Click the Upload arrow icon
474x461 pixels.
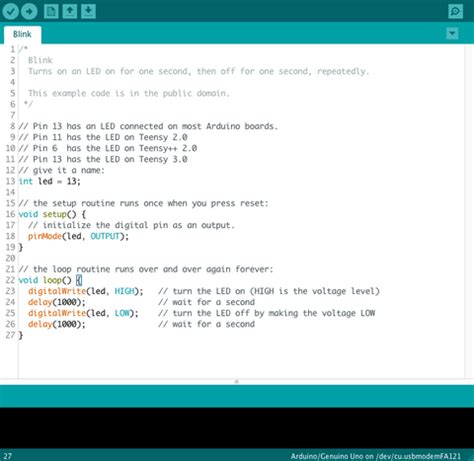pyautogui.click(x=29, y=11)
